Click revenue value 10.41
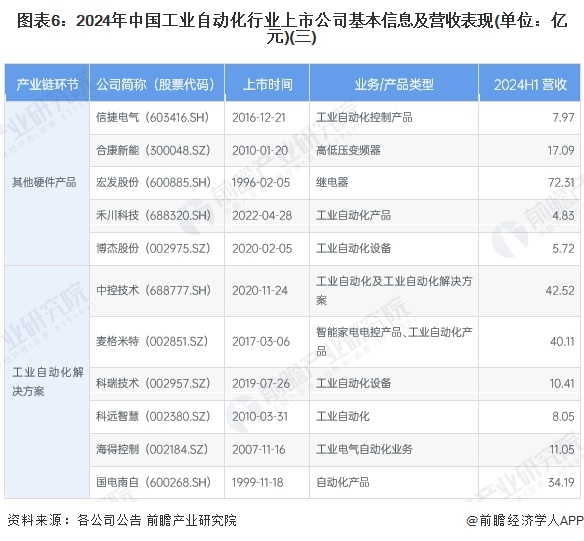 point(562,384)
